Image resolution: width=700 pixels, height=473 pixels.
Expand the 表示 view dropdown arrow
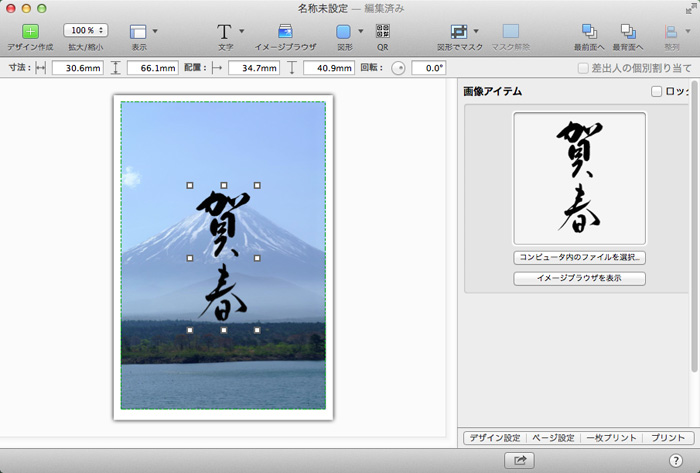[x=155, y=31]
